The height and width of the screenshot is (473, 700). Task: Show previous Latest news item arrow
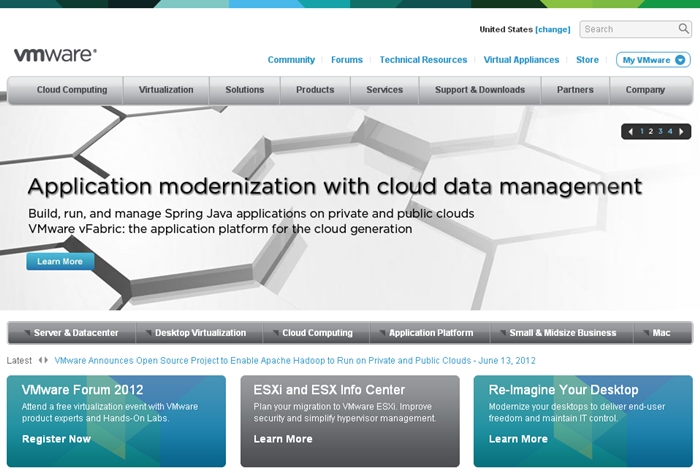pos(40,360)
